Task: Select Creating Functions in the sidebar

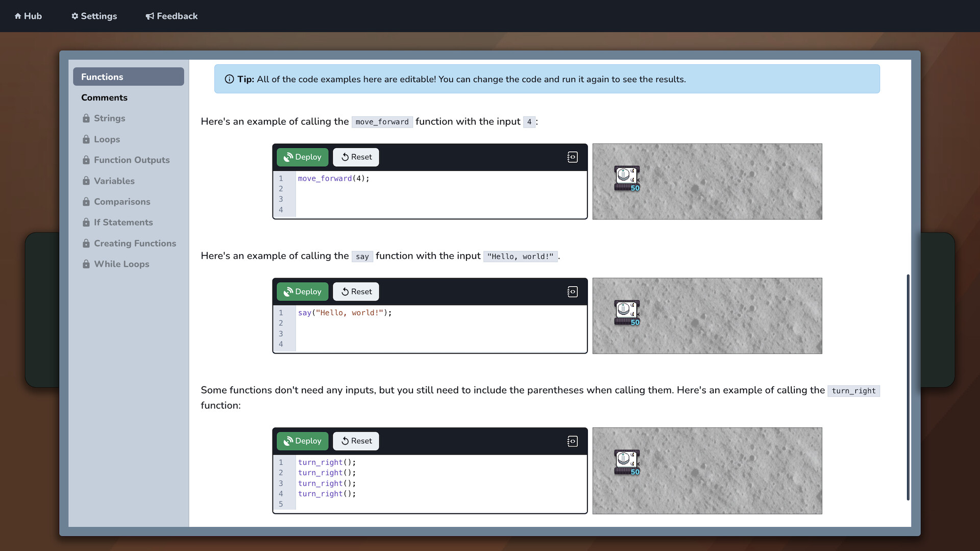Action: [135, 243]
